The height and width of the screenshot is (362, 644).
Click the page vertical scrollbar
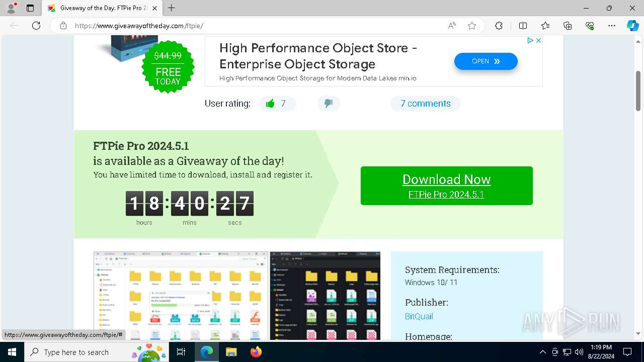pos(638,90)
